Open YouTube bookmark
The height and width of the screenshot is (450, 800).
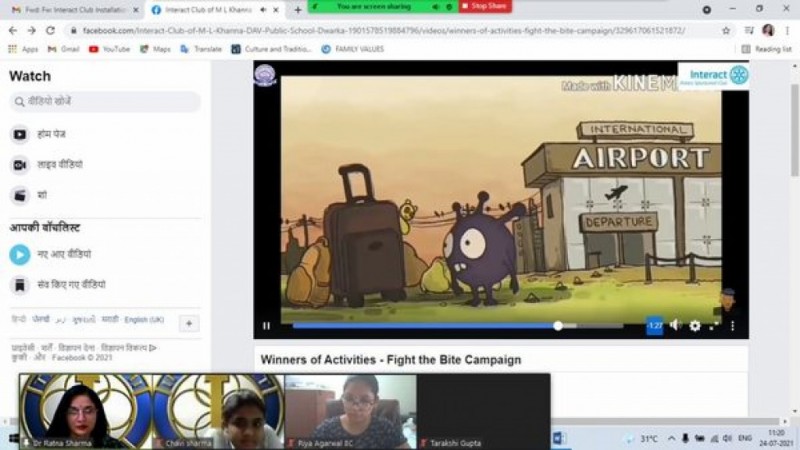tap(110, 49)
